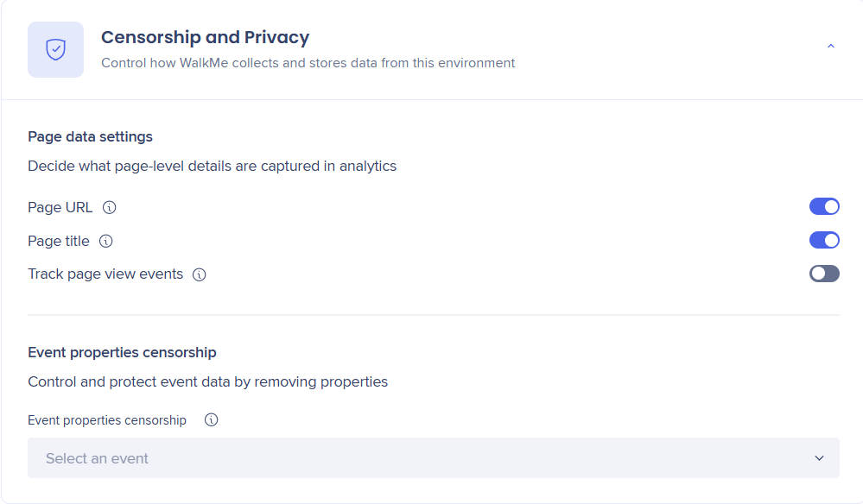The height and width of the screenshot is (504, 863).
Task: Click the info icon beside Page title
Action: tap(106, 241)
